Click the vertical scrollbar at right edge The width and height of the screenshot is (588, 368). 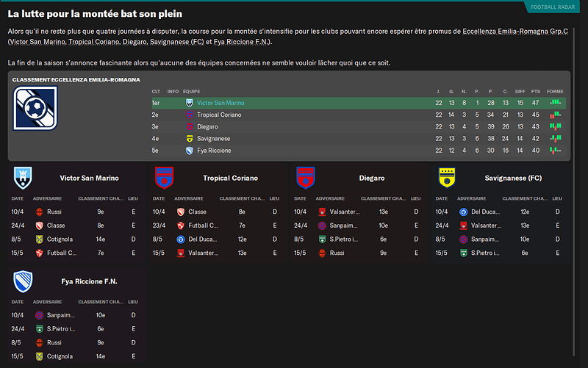[573, 191]
